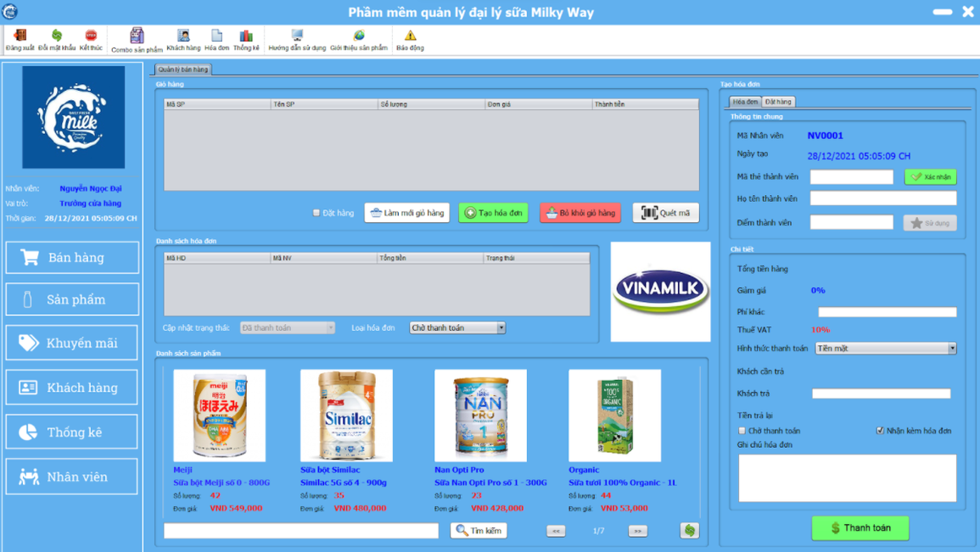Click Điểm thành viên input field
Screen dimensions: 980x552
[852, 222]
